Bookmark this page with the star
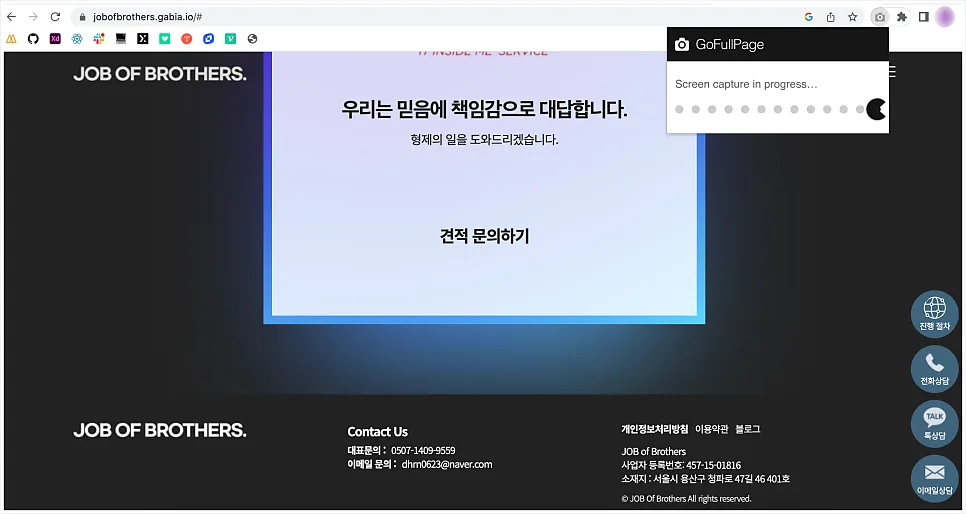The height and width of the screenshot is (514, 966). (x=853, y=17)
